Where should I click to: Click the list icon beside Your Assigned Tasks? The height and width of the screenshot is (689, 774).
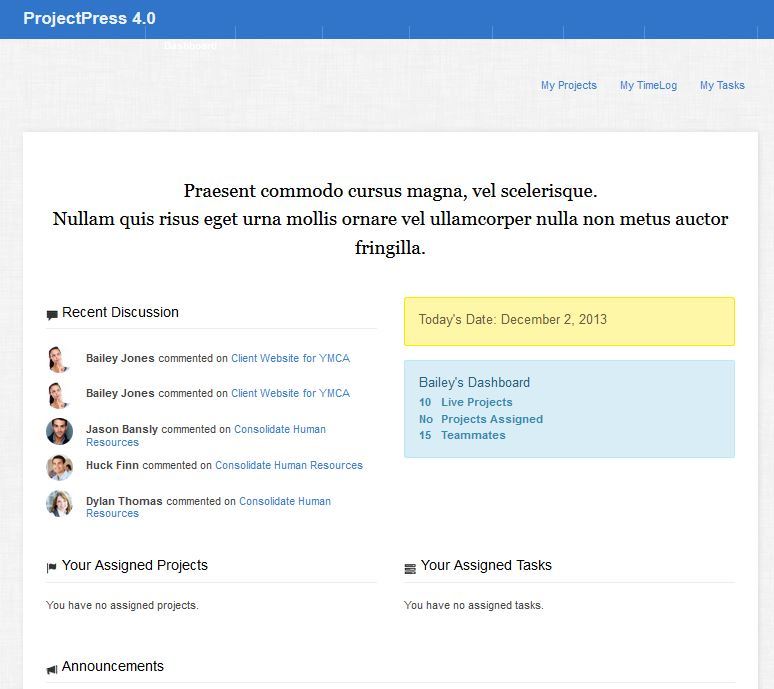410,569
